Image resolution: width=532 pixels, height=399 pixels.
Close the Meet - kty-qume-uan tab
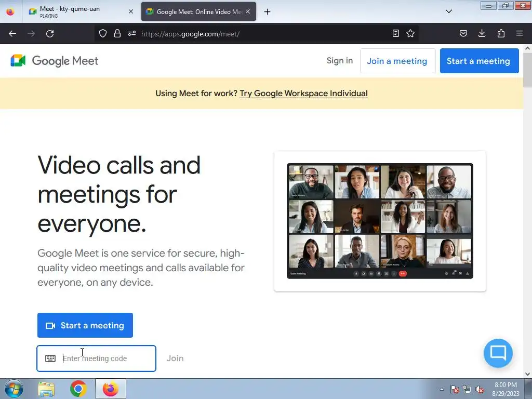[x=131, y=11]
